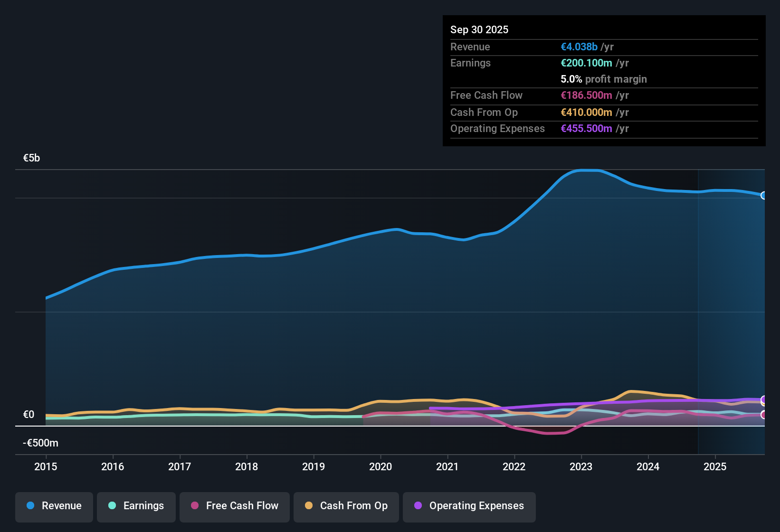The height and width of the screenshot is (532, 780).
Task: Toggle the Operating Expenses series visibility
Action: coord(469,506)
